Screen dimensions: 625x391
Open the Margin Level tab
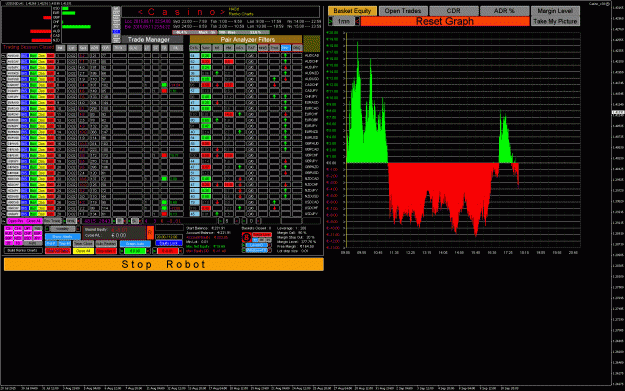(x=555, y=11)
